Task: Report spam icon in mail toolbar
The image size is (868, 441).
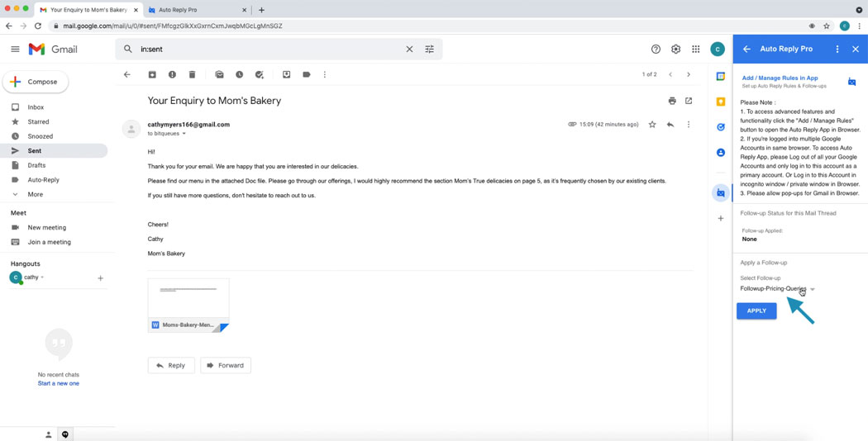Action: (x=172, y=74)
